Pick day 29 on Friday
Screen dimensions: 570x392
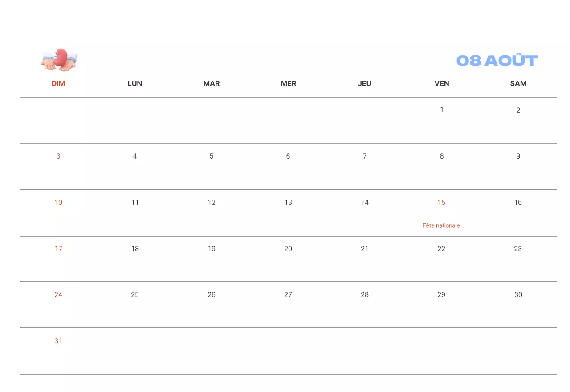(441, 295)
